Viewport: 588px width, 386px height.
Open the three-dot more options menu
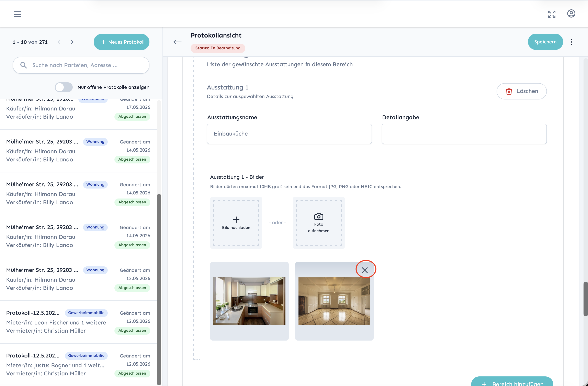click(571, 42)
